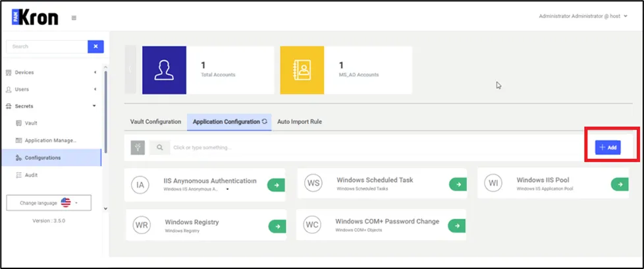Open Windows Registry via green arrow

[x=277, y=227]
